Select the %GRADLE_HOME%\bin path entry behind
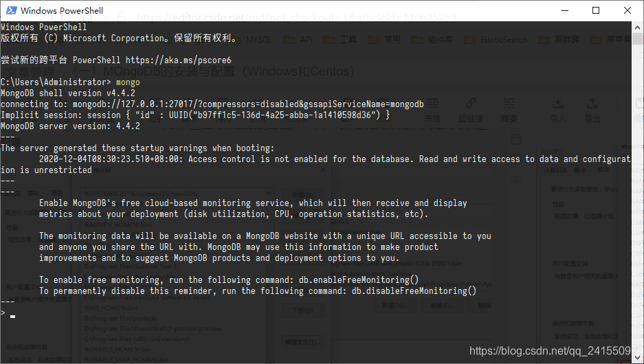 tap(118, 349)
